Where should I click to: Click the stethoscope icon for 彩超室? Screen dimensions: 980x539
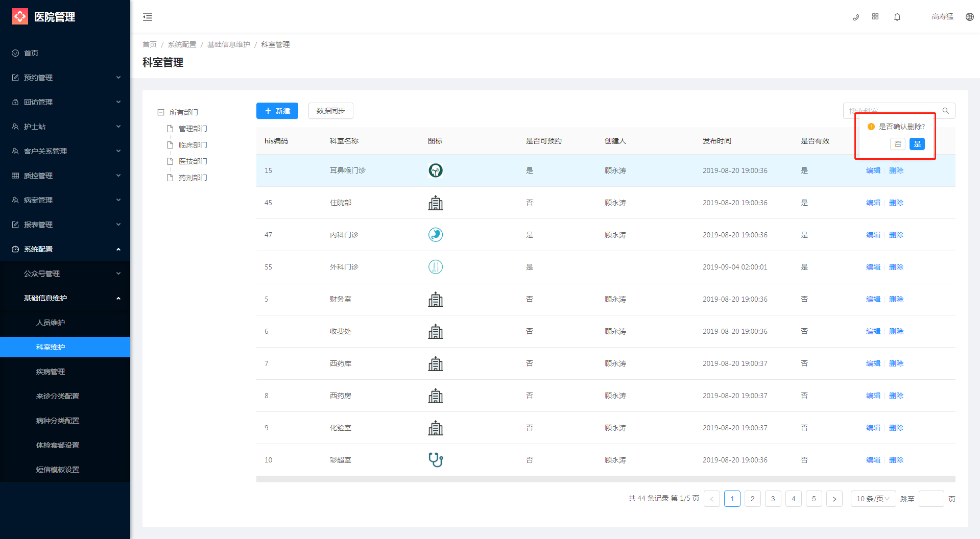(436, 460)
